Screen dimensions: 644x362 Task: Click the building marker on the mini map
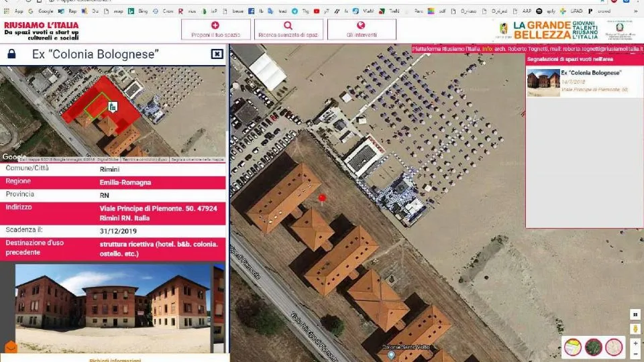[113, 107]
